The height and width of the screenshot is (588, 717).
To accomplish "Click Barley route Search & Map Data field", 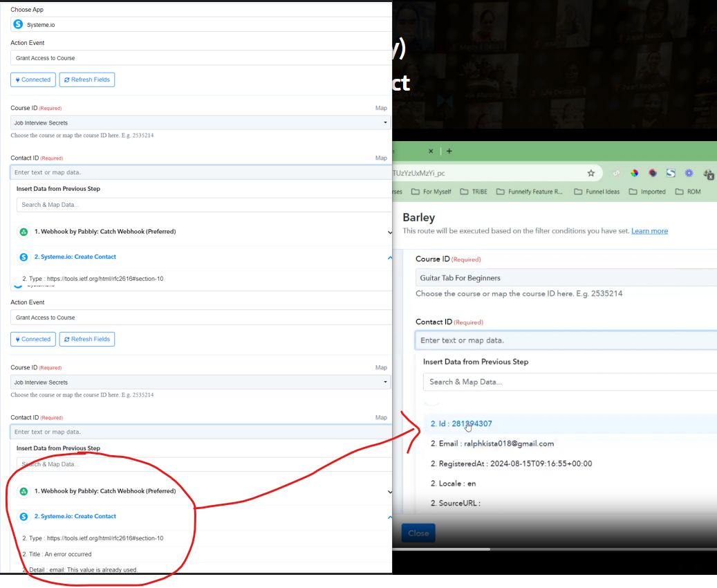I will [570, 382].
